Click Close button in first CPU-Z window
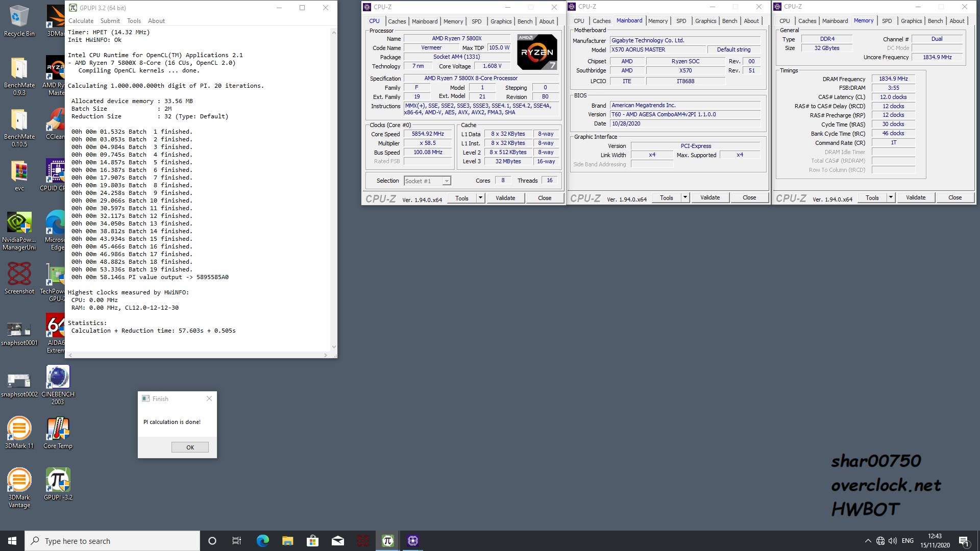980x551 pixels. [545, 198]
